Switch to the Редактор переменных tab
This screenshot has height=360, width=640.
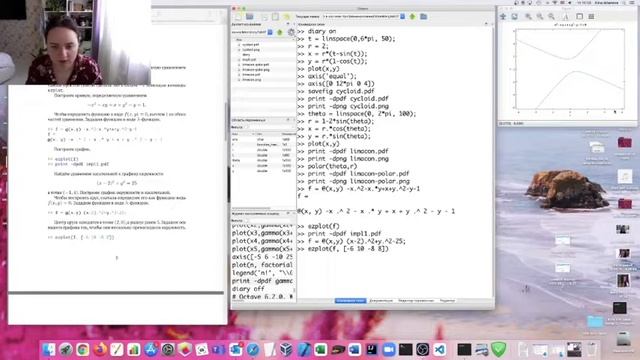click(x=416, y=300)
